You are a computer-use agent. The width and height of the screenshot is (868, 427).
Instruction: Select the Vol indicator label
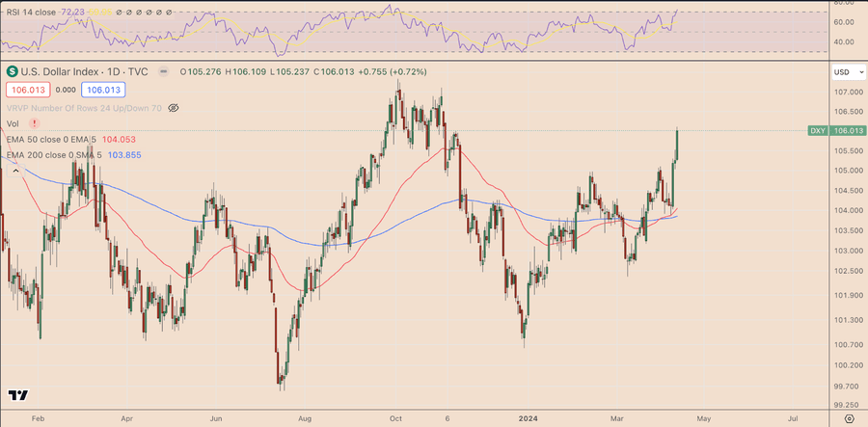(x=13, y=123)
